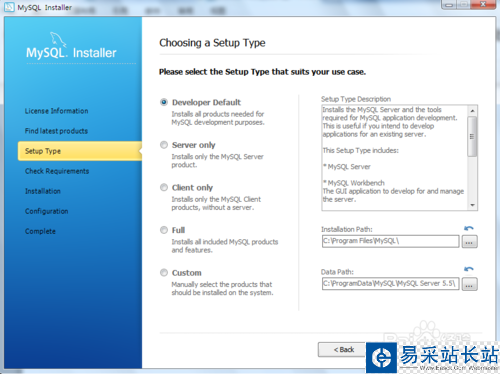Click the "* MySQL Server" description line

pos(347,167)
